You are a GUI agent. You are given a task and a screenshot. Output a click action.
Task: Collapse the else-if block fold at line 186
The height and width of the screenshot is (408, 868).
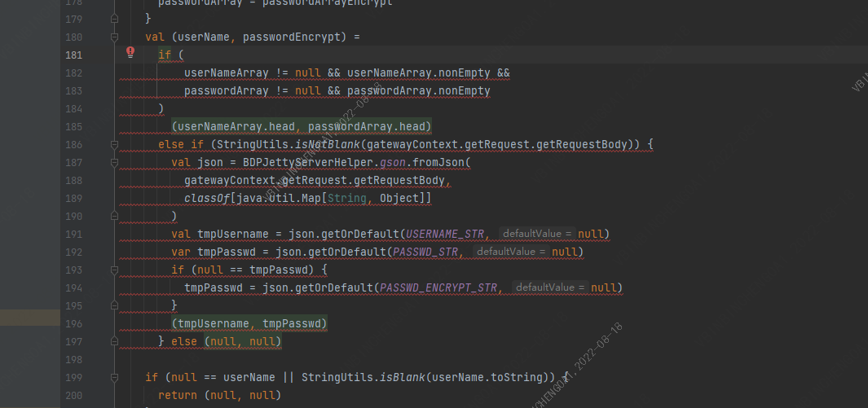[115, 144]
